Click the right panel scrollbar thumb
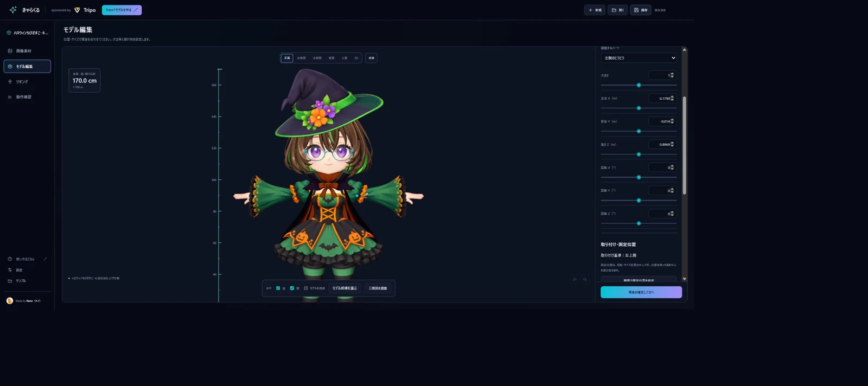Screen dimensions: 868x386 pyautogui.click(x=685, y=145)
